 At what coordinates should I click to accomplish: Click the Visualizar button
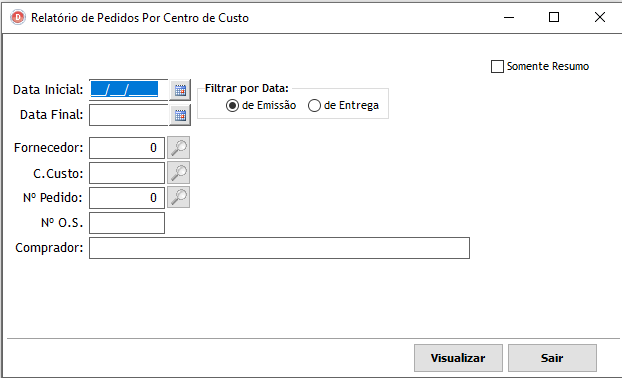458,358
